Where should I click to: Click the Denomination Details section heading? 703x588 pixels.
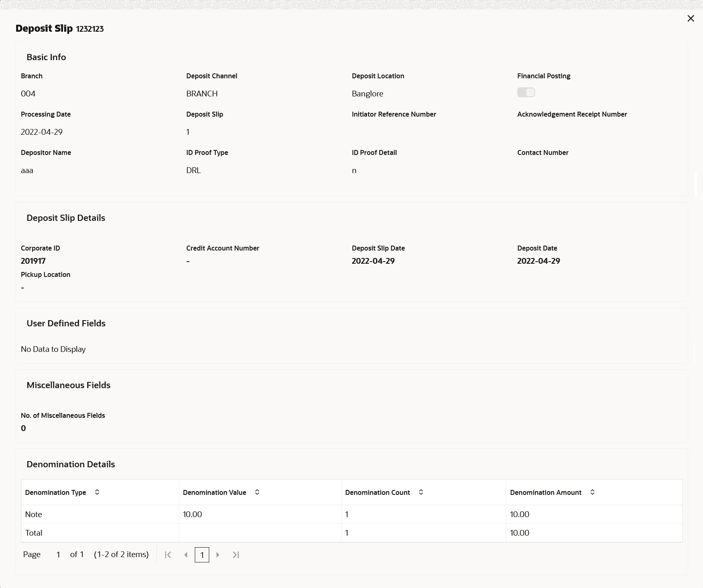click(x=71, y=464)
